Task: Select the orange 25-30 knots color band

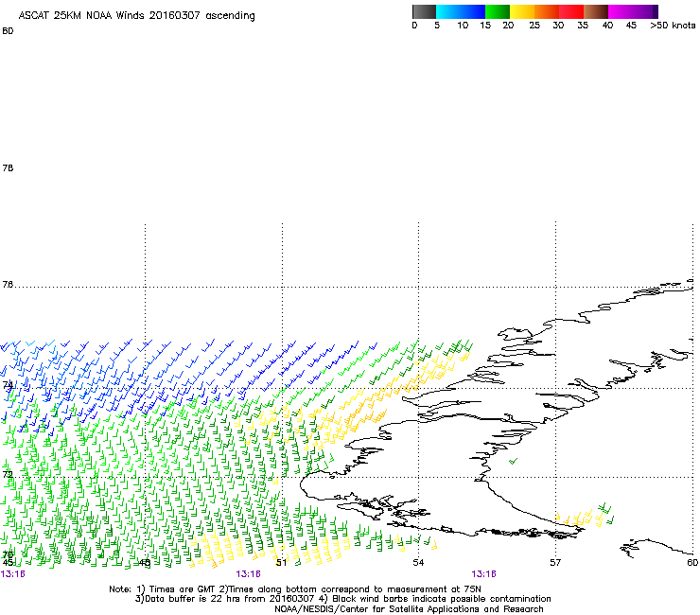Action: 547,11
